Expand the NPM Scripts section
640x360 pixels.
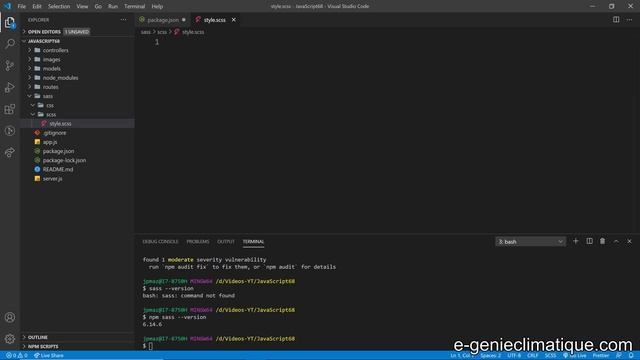78,346
